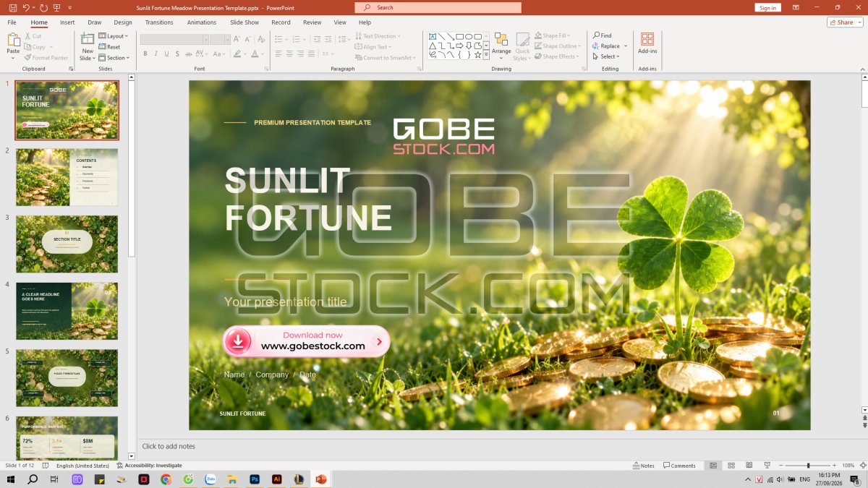The image size is (868, 488).
Task: Click Accessibility: Investigate in status bar
Action: click(x=149, y=466)
